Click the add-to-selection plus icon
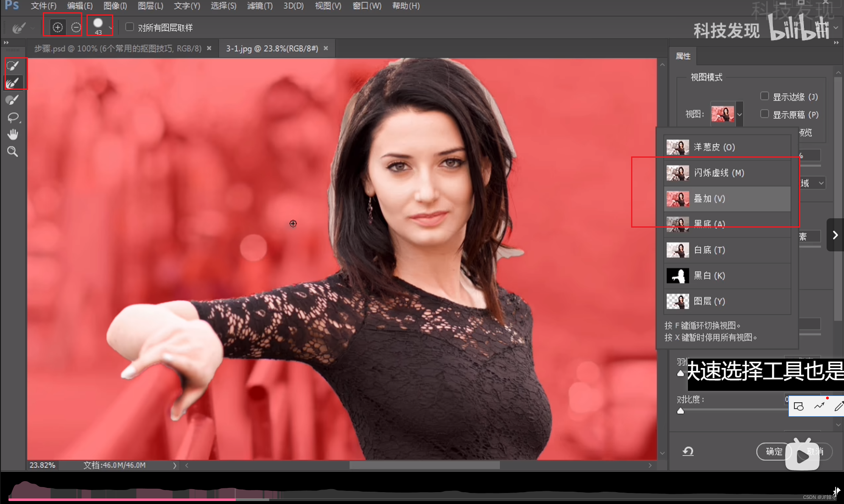844x504 pixels. click(x=58, y=28)
